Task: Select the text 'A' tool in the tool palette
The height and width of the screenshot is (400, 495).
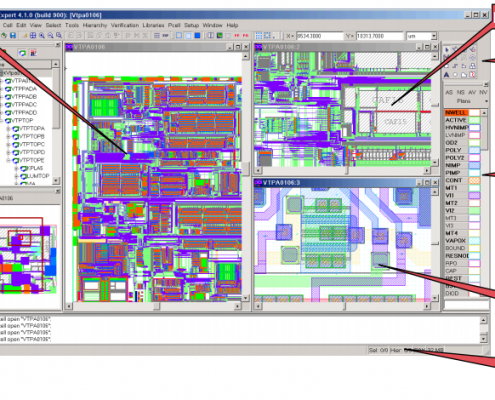Action: point(446,75)
